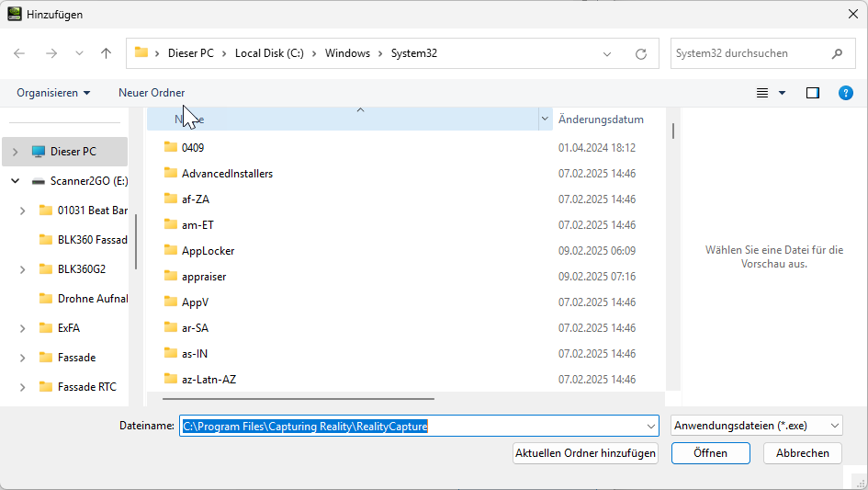The height and width of the screenshot is (490, 868).
Task: Open the blue help question icon
Action: click(846, 93)
